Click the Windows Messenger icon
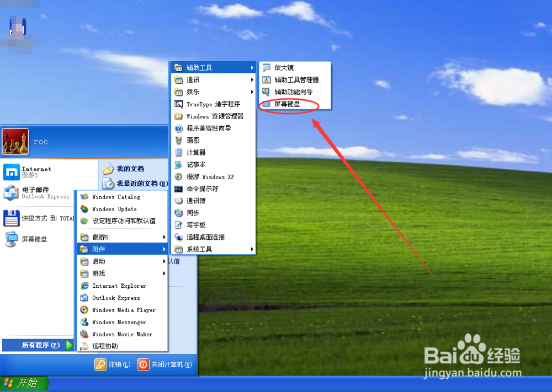The width and height of the screenshot is (552, 392). [x=84, y=322]
